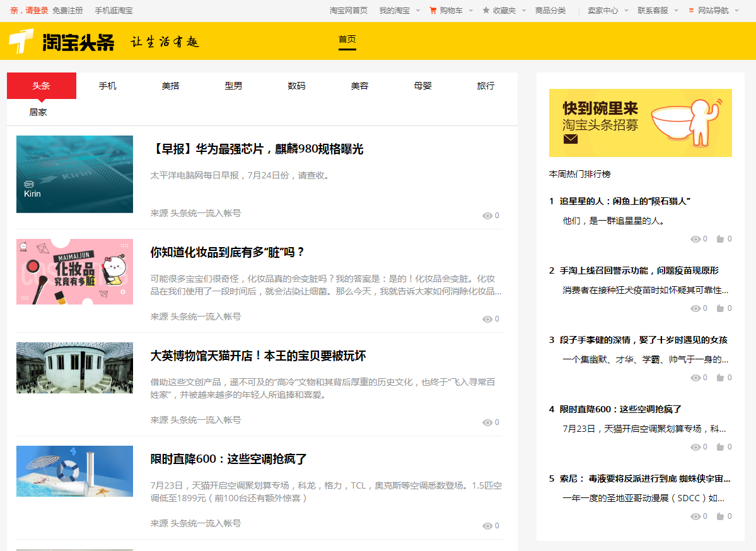Click the view-count eye icon on Kirin 980 article
756x551 pixels.
tap(487, 216)
